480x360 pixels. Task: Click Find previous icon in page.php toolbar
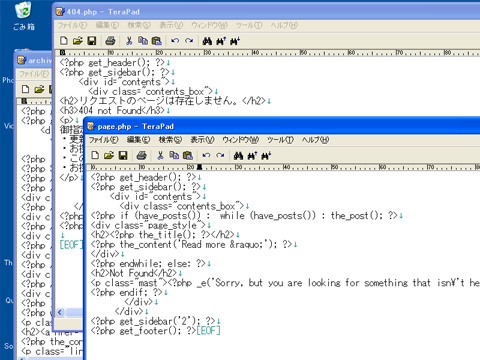click(x=252, y=155)
